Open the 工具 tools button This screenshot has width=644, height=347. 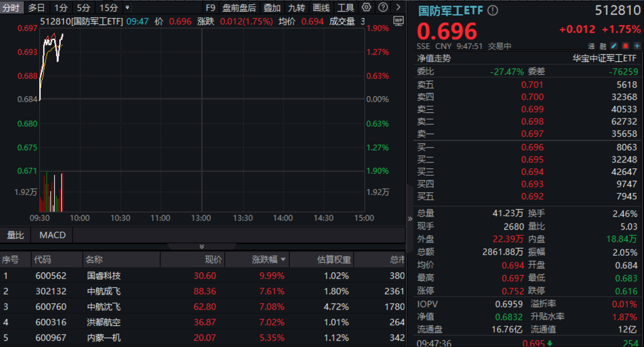click(345, 8)
